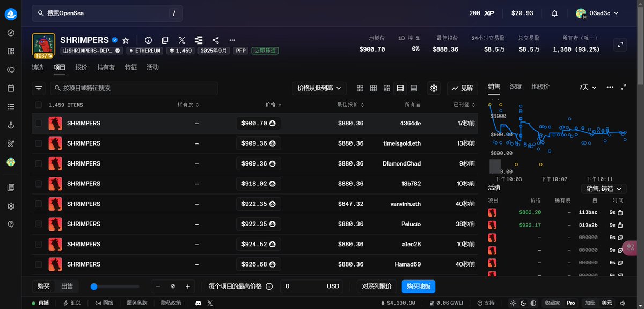644x309 pixels.
Task: Expand the chart panel with its fullscreen icon
Action: (x=624, y=87)
